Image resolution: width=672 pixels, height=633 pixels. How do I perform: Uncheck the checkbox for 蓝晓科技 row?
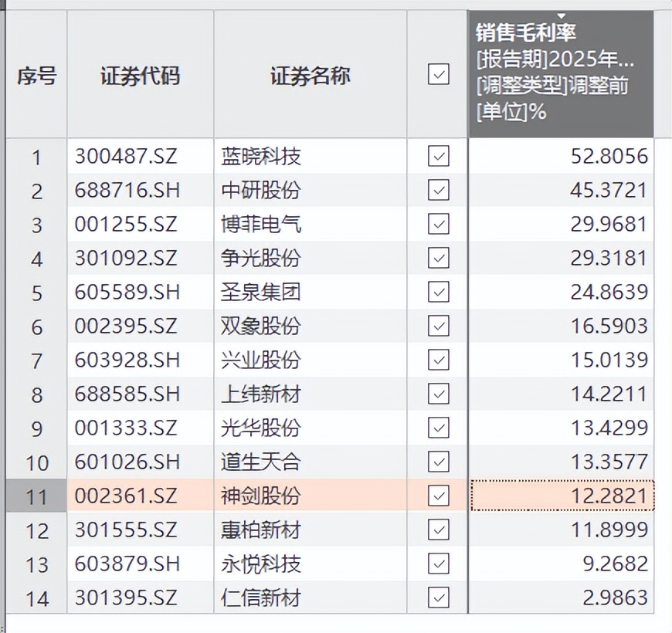438,157
